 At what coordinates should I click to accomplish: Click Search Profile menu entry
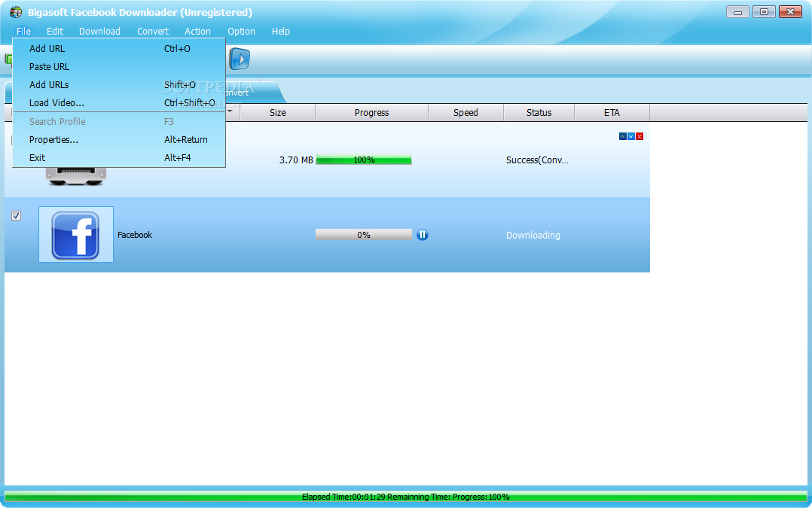click(x=119, y=122)
